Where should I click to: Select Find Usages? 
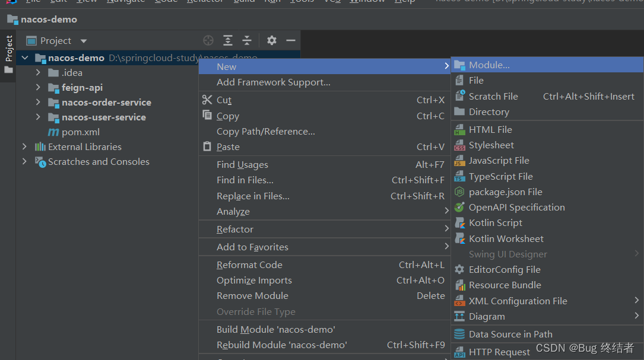(x=325, y=165)
